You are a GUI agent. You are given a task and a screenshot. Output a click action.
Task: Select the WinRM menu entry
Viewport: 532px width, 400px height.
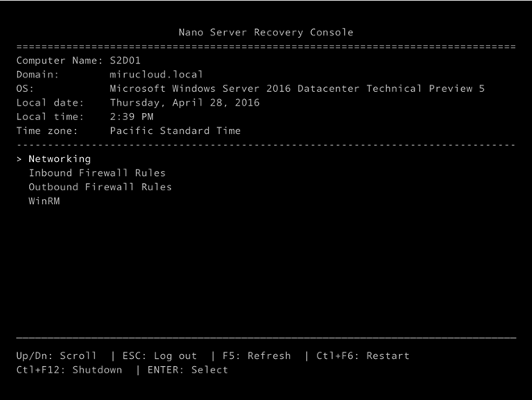click(44, 201)
